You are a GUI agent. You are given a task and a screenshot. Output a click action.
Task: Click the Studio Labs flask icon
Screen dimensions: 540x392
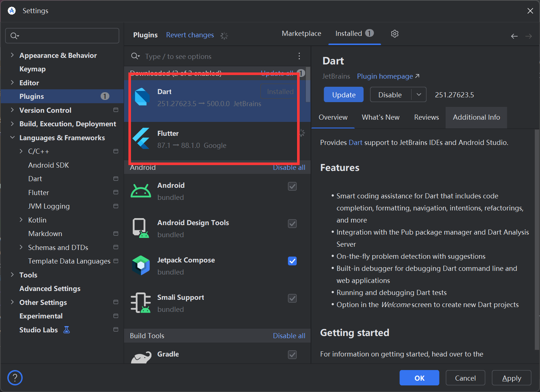point(67,330)
